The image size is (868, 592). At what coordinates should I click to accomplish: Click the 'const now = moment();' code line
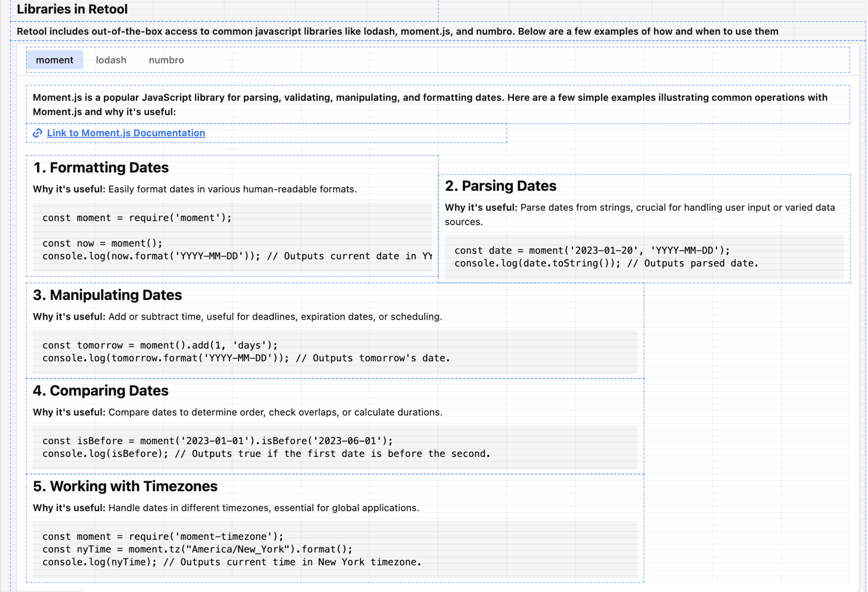(x=103, y=243)
